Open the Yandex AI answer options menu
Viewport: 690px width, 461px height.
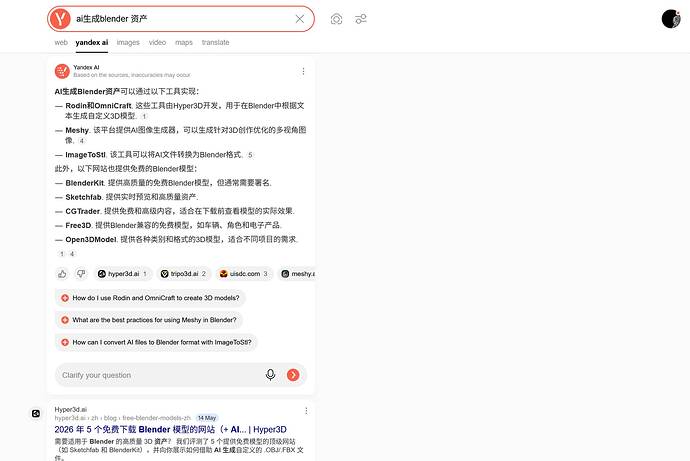(x=303, y=71)
